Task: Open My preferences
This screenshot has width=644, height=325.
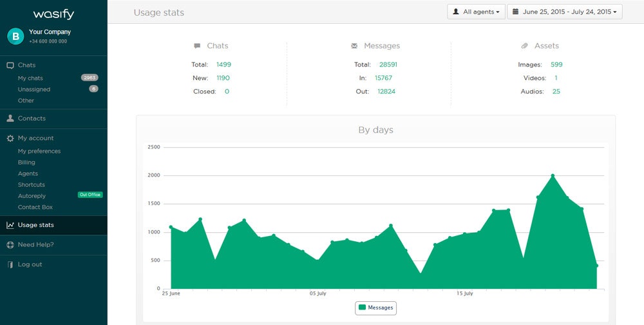Action: [39, 152]
